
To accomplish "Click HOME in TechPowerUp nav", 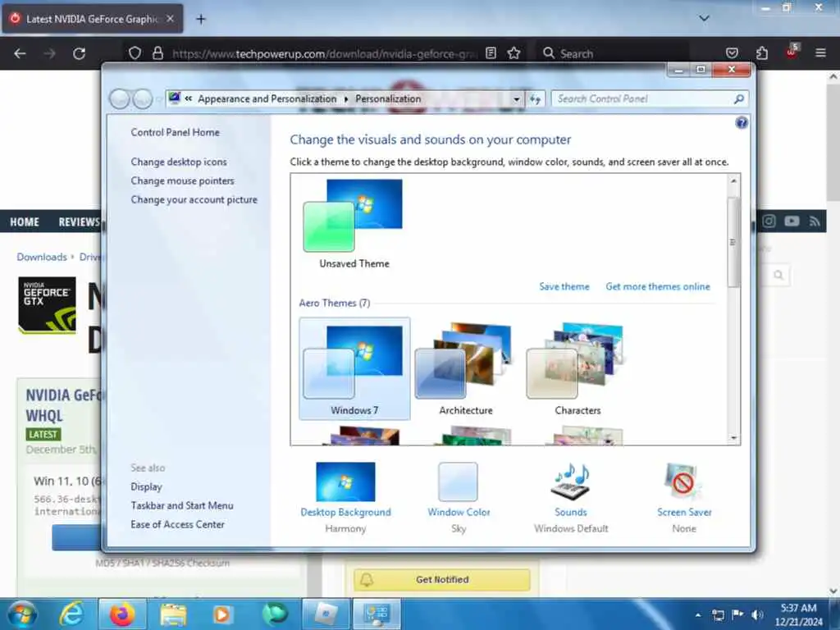I will coord(25,221).
